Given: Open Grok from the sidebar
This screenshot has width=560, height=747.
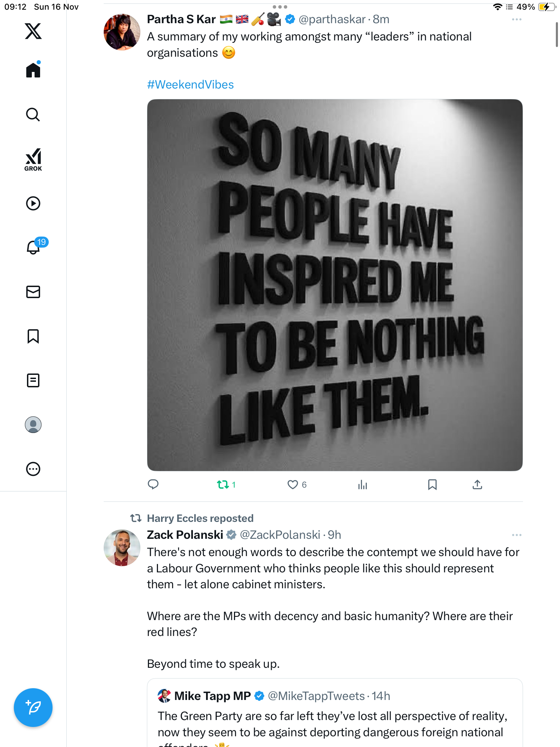Looking at the screenshot, I should pos(33,160).
